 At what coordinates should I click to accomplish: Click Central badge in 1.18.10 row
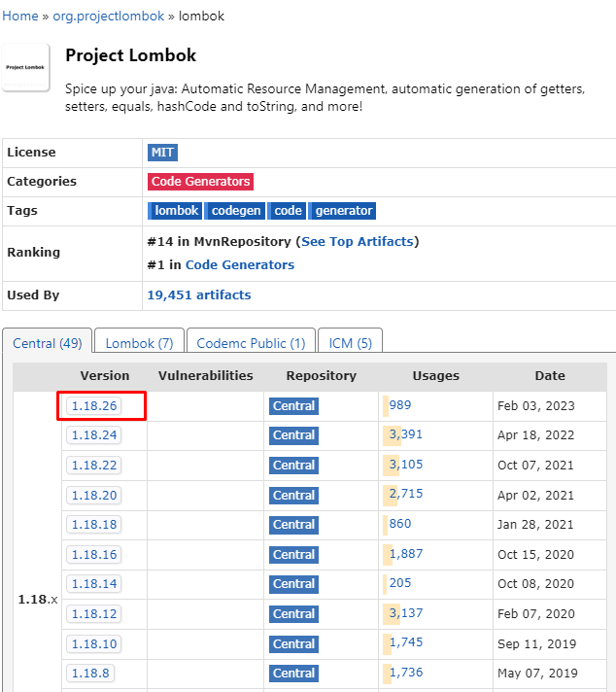click(x=293, y=644)
